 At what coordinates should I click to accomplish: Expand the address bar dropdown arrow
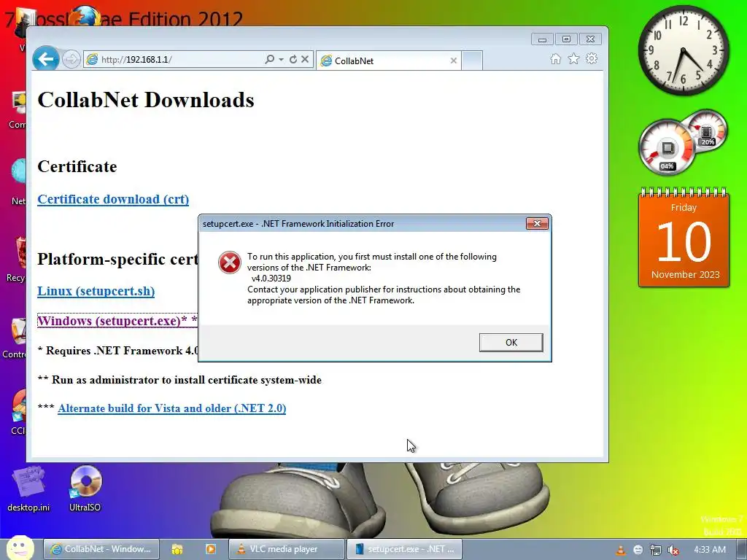[x=281, y=59]
